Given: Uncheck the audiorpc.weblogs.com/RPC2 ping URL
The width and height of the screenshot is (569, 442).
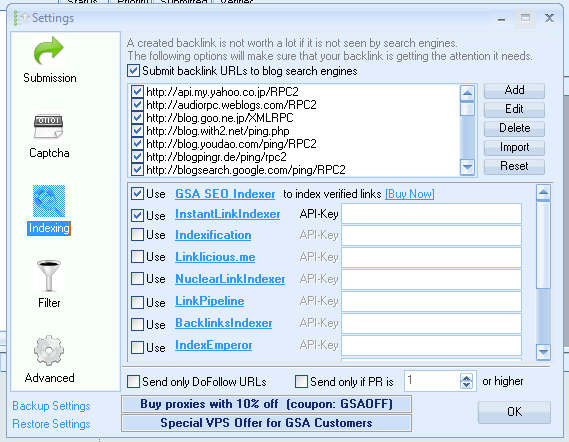Looking at the screenshot, I should (x=137, y=105).
